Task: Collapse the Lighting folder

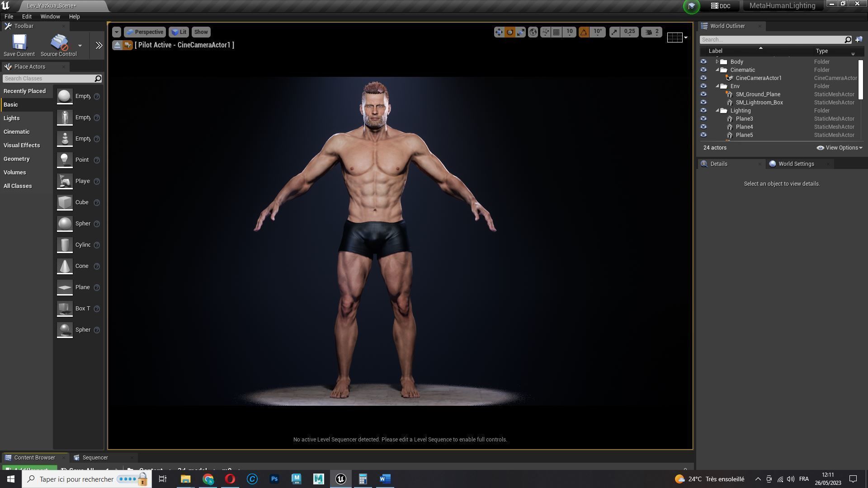Action: pos(717,111)
